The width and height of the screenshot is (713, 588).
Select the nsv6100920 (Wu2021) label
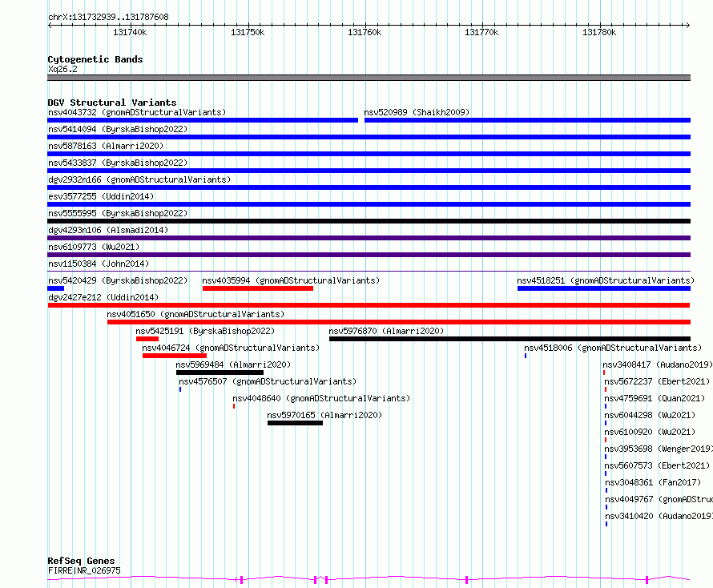(x=650, y=432)
